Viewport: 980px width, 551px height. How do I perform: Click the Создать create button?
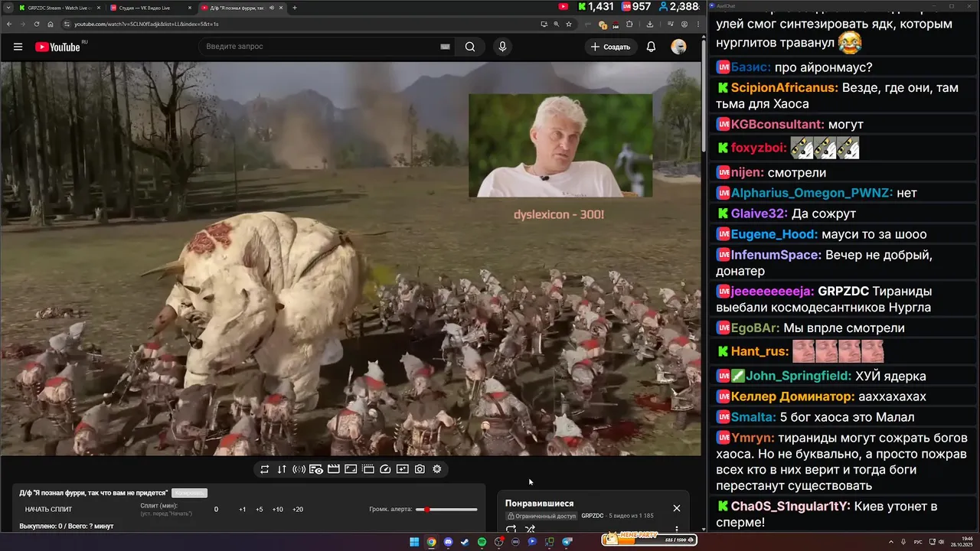pyautogui.click(x=610, y=47)
